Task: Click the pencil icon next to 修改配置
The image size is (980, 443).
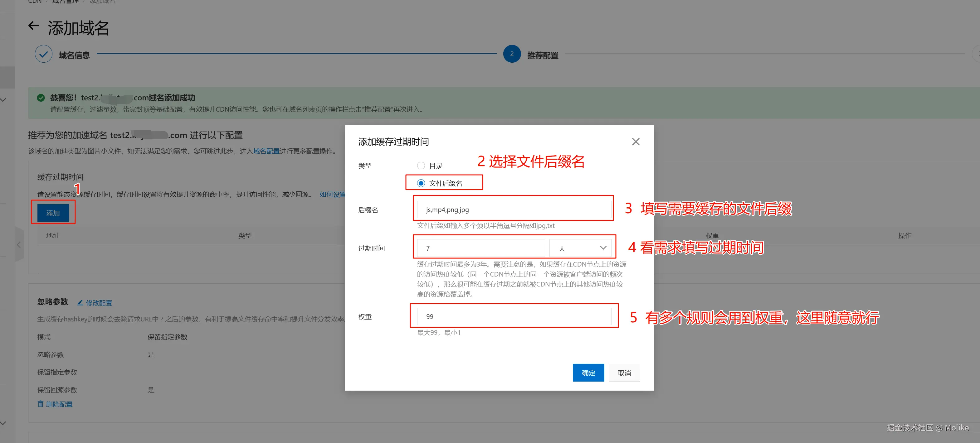Action: coord(80,303)
